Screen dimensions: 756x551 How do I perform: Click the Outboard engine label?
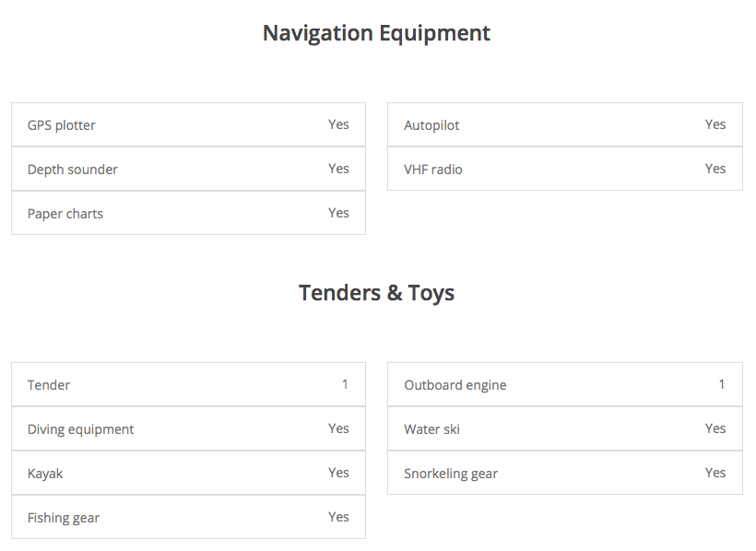[455, 385]
